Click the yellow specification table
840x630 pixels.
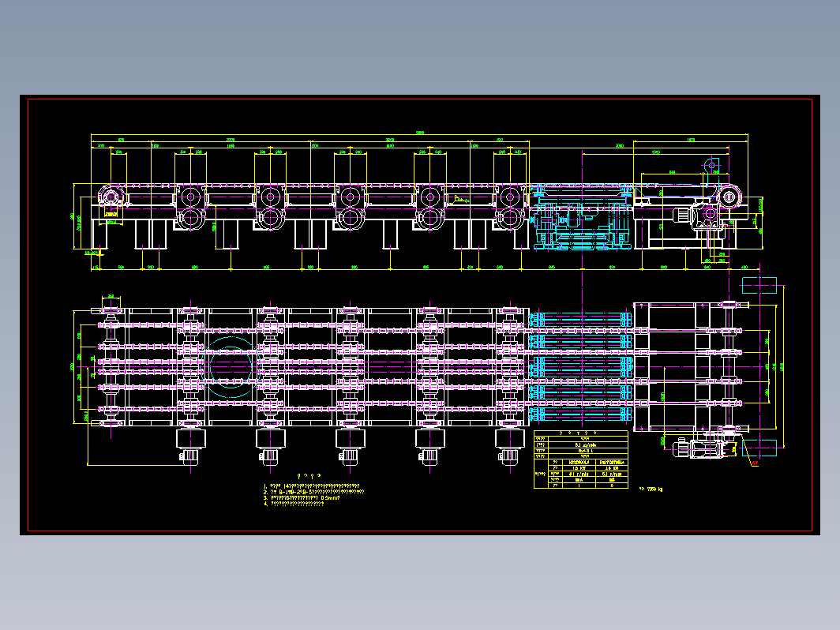coord(581,459)
